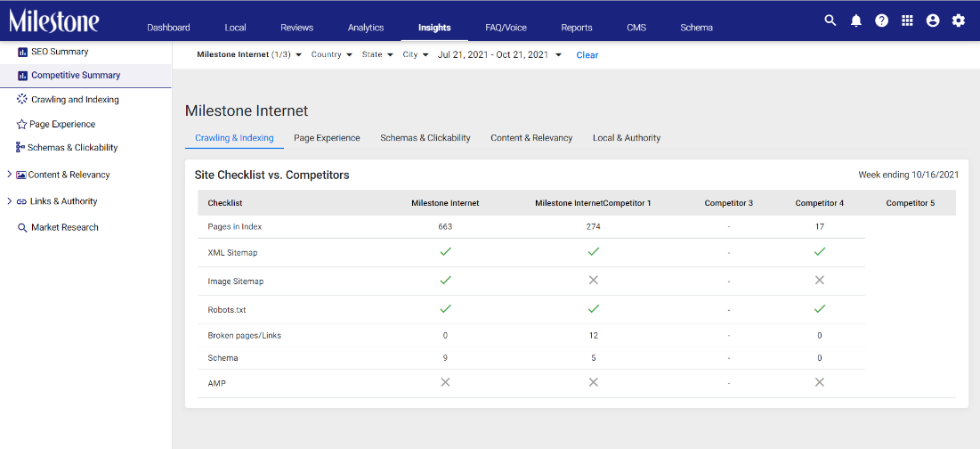Clear the applied filters
The width and height of the screenshot is (980, 449).
point(587,55)
